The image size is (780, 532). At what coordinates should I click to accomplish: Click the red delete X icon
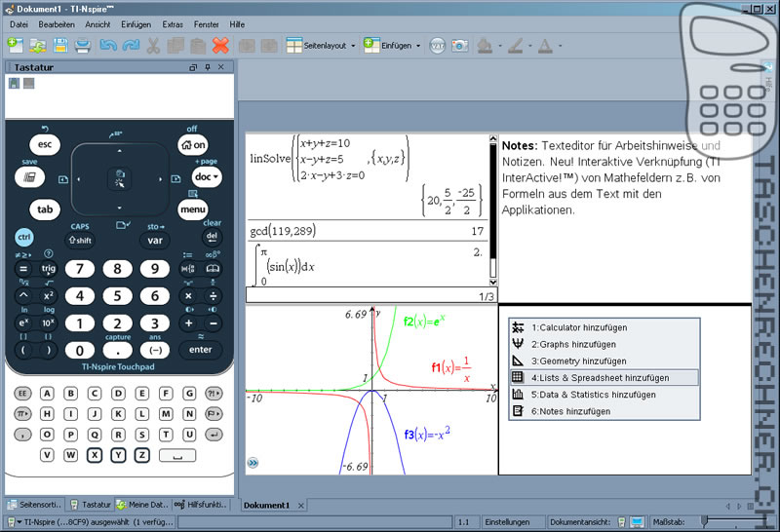click(220, 45)
